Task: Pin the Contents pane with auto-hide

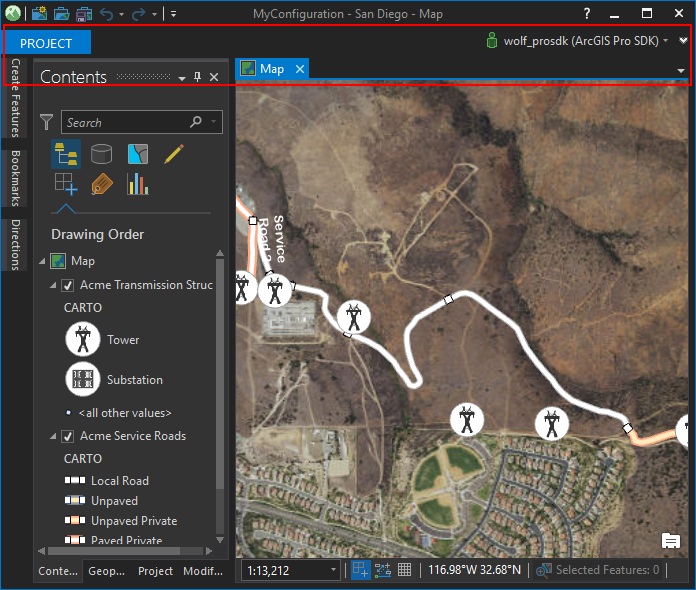Action: click(198, 77)
